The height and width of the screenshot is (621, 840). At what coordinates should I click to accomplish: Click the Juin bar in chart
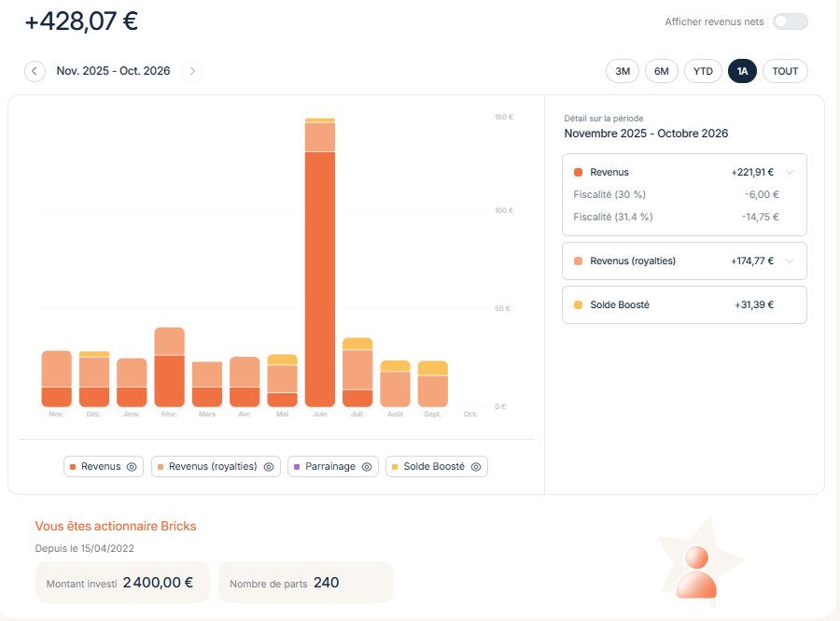pyautogui.click(x=320, y=262)
